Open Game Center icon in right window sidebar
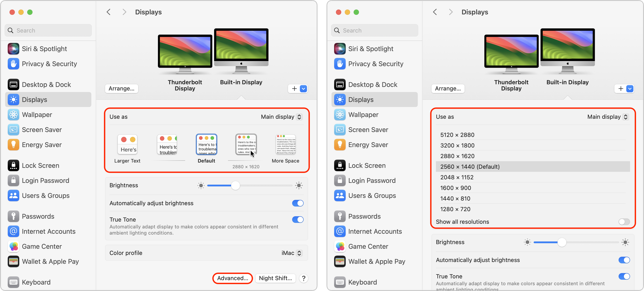 (x=340, y=246)
